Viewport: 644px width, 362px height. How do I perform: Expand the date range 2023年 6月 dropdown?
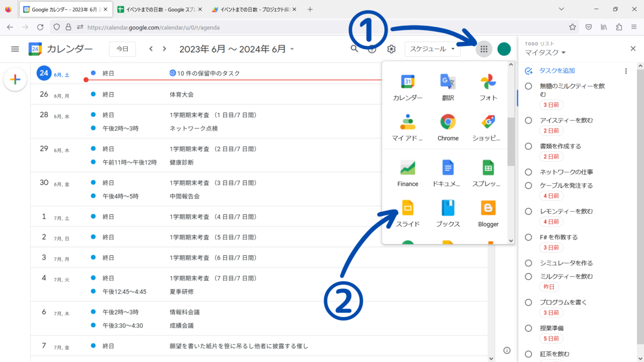click(x=237, y=49)
